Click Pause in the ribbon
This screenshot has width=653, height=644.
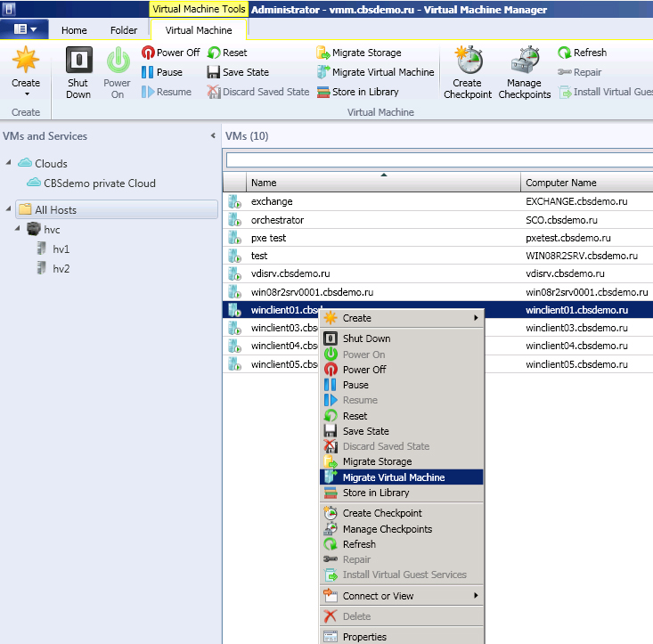161,72
